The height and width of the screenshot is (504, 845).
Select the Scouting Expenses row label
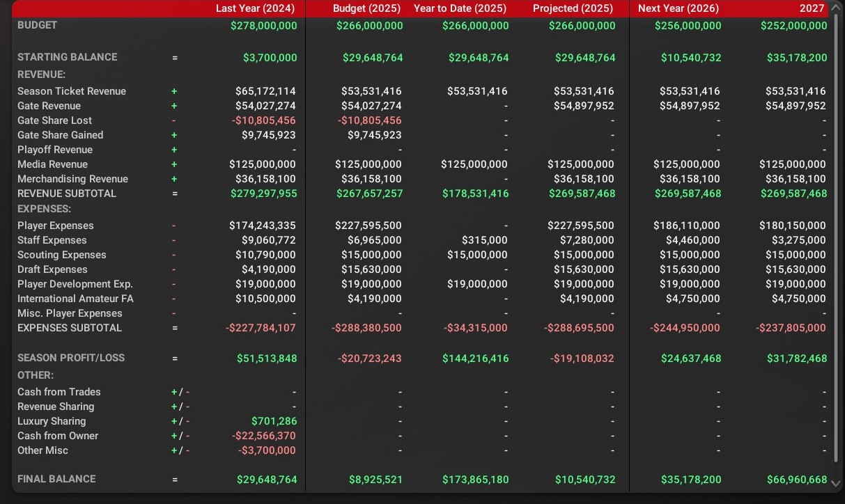pyautogui.click(x=62, y=255)
